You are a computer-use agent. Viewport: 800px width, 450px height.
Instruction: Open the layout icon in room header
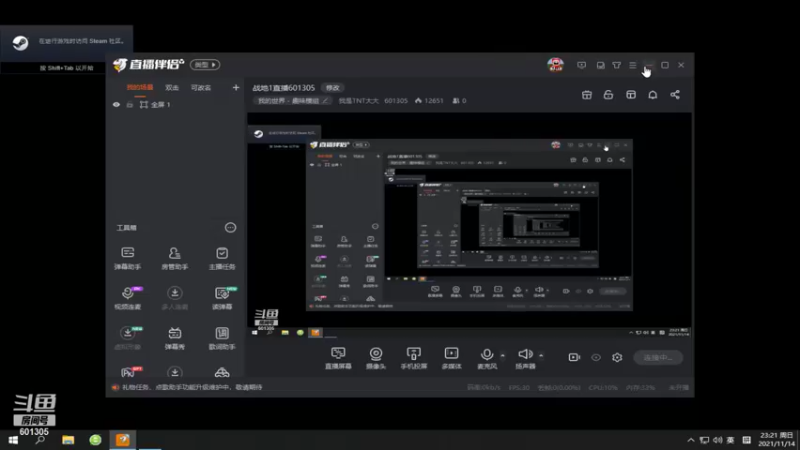631,95
